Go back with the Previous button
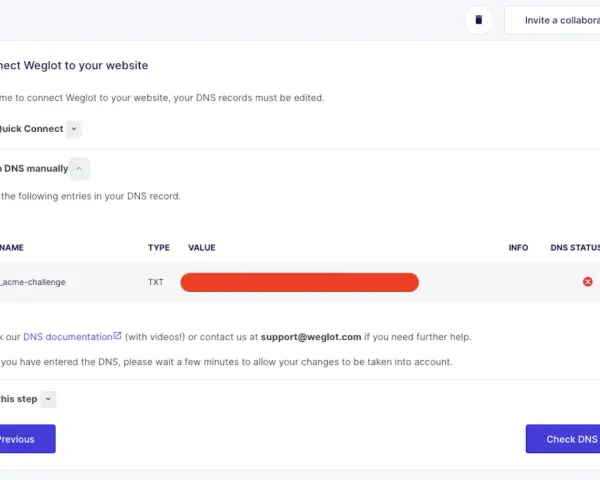This screenshot has height=480, width=600. pyautogui.click(x=28, y=439)
